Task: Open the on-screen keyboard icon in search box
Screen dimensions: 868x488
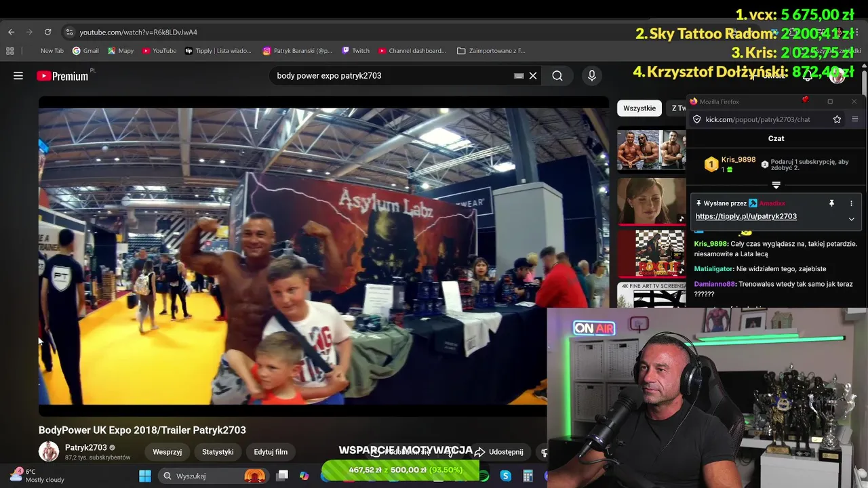Action: [x=519, y=76]
